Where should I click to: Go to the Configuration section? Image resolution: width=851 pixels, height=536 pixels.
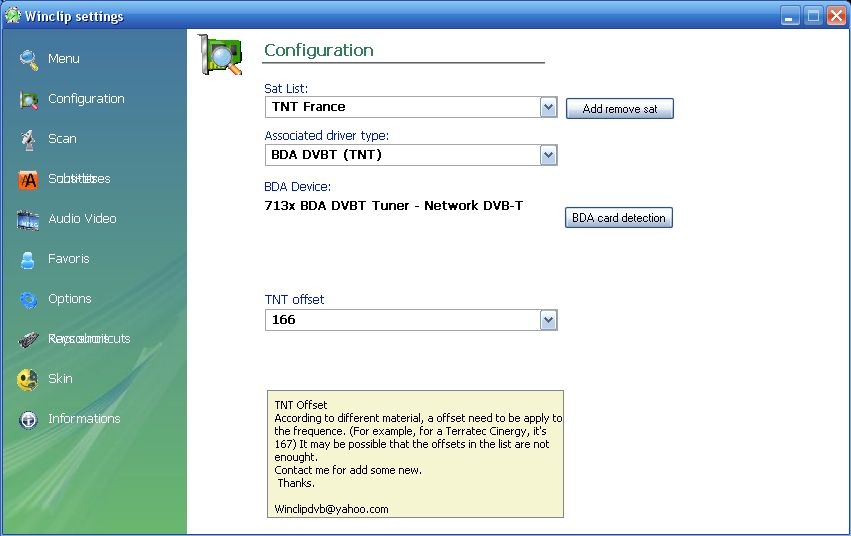pos(86,99)
